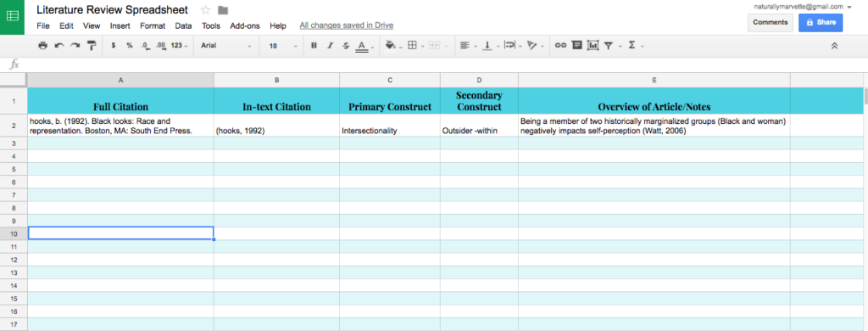Click the Print icon
This screenshot has width=868, height=331.
42,46
